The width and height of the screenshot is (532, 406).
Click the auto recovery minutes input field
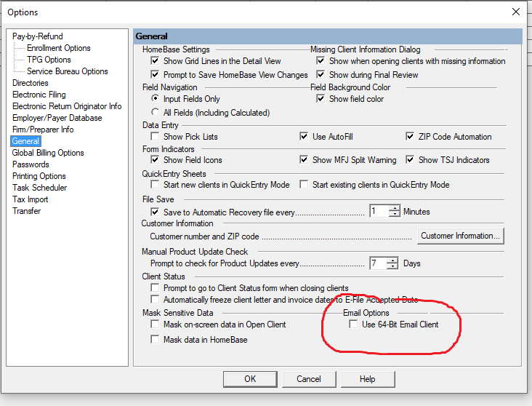click(x=379, y=212)
